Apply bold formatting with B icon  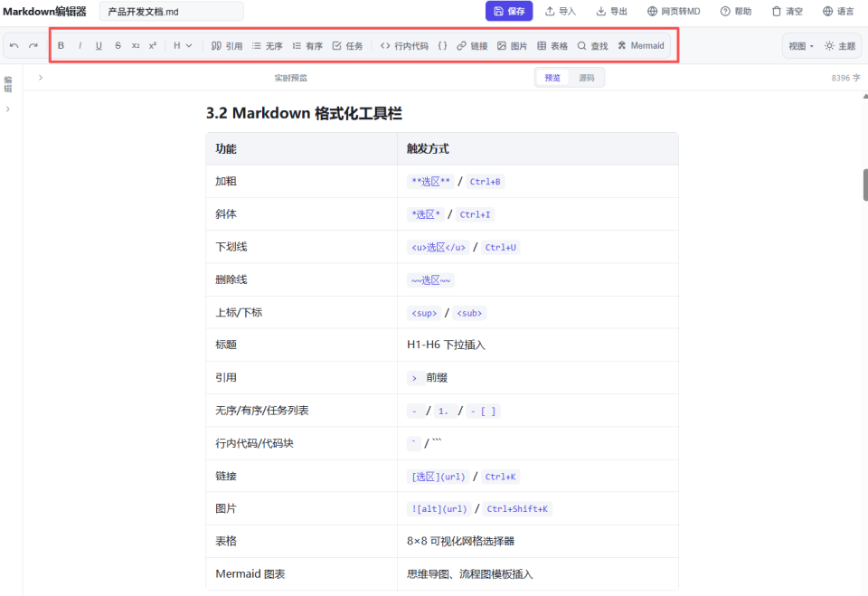61,46
